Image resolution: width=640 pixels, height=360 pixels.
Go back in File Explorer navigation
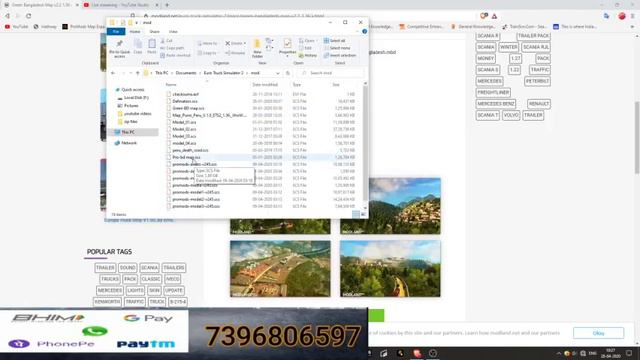tap(113, 73)
